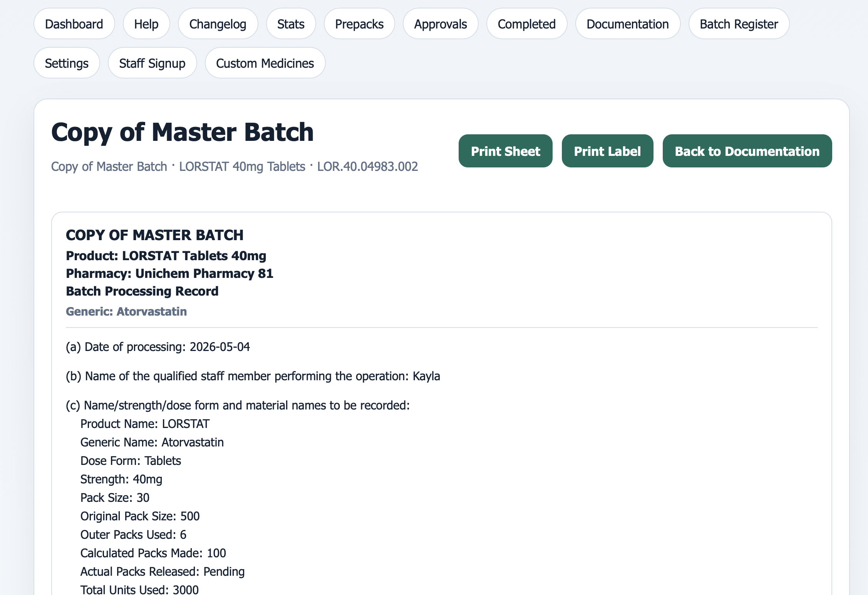Image resolution: width=868 pixels, height=595 pixels.
Task: Click Calculated Packs Made: 100 row
Action: tap(153, 553)
